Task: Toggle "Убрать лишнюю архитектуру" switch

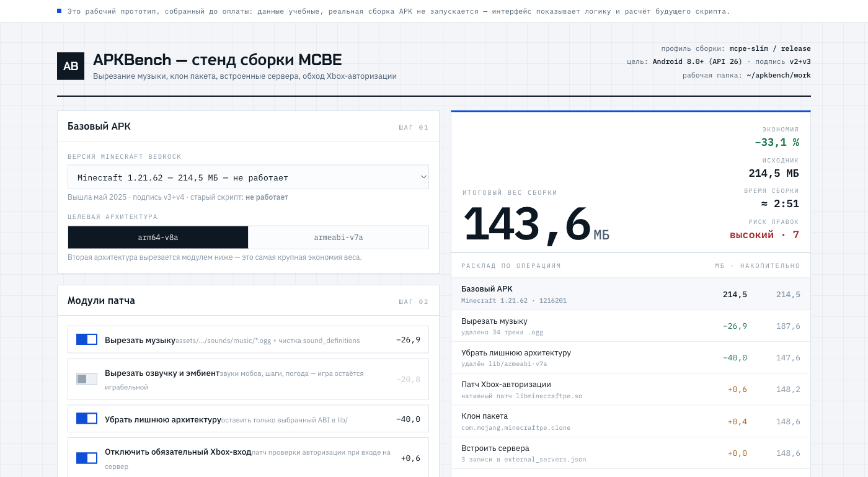Action: tap(87, 419)
